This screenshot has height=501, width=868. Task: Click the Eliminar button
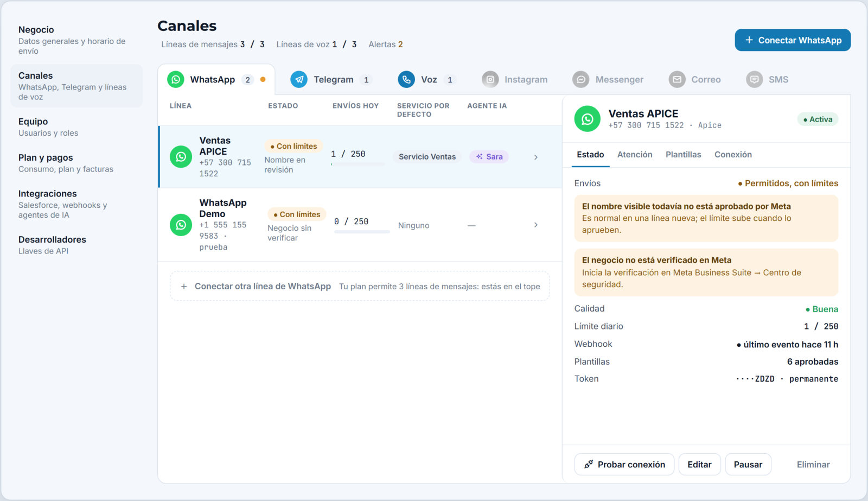(813, 464)
